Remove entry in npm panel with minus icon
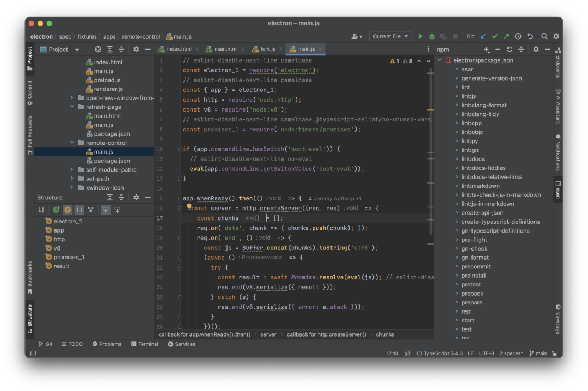Viewport: 588px width, 391px height. 498,50
